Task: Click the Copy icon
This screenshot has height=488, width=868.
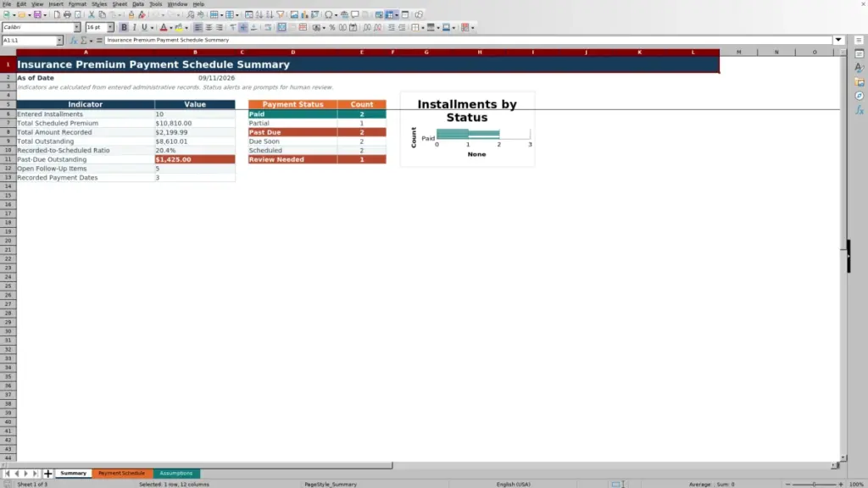Action: pos(102,14)
